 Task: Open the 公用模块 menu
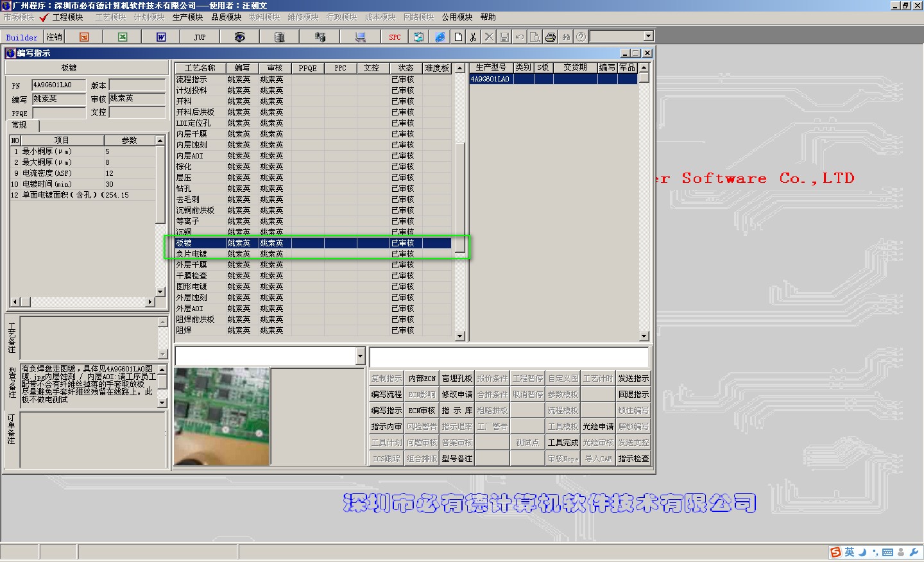point(457,17)
